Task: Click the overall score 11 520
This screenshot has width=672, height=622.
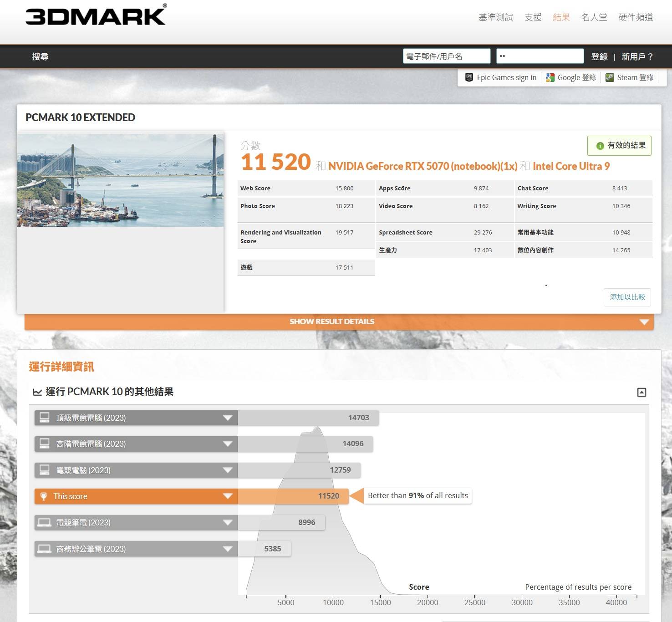Action: [275, 163]
